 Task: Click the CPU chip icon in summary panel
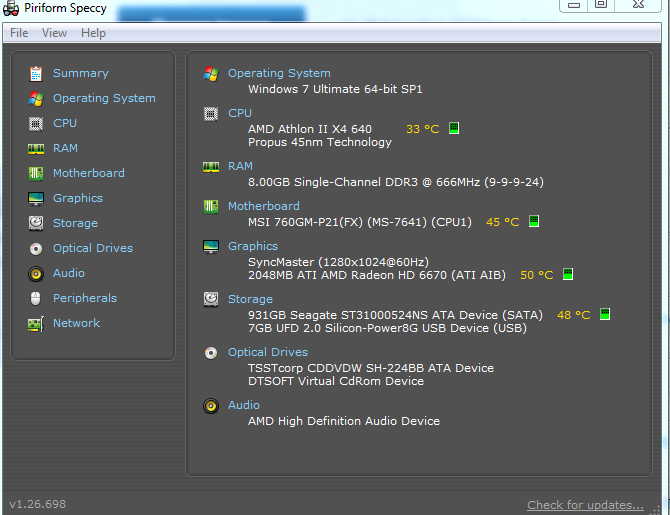point(211,114)
